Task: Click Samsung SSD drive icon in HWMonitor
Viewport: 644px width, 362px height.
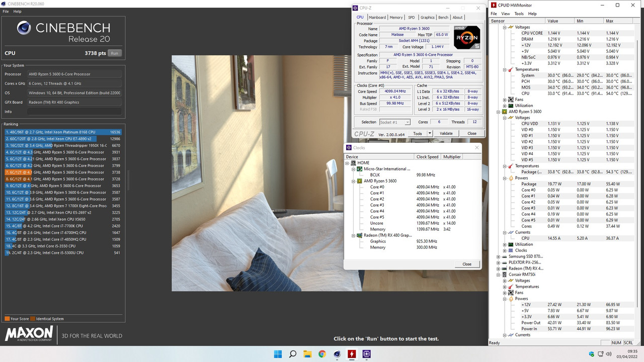Action: [x=505, y=256]
